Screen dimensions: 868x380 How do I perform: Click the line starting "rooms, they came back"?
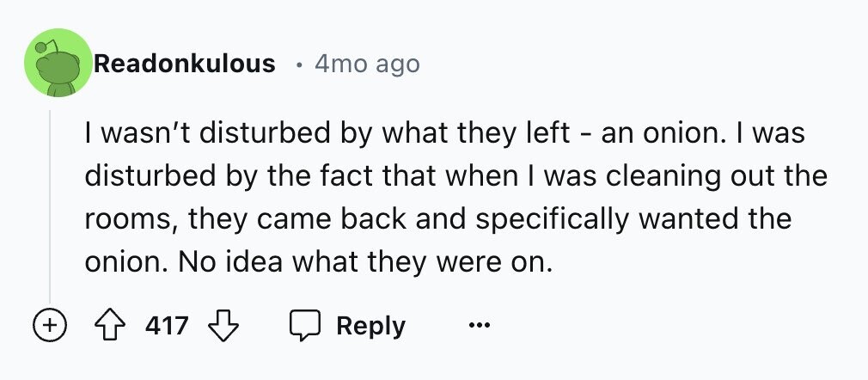[x=437, y=218]
